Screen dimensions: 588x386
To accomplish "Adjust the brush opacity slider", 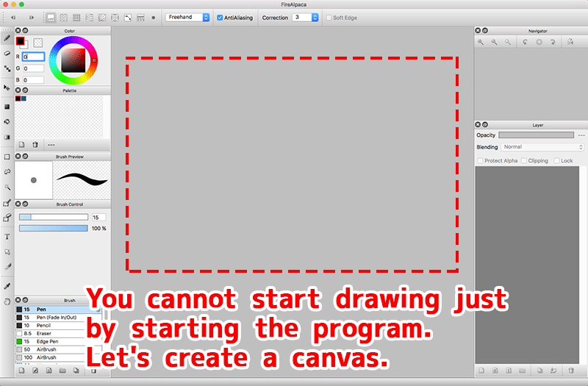I will tap(54, 228).
